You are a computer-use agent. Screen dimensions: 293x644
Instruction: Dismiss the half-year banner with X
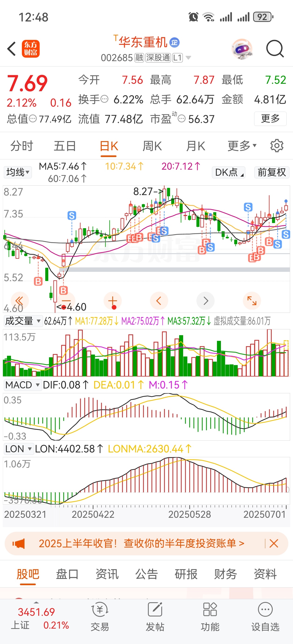[x=274, y=543]
